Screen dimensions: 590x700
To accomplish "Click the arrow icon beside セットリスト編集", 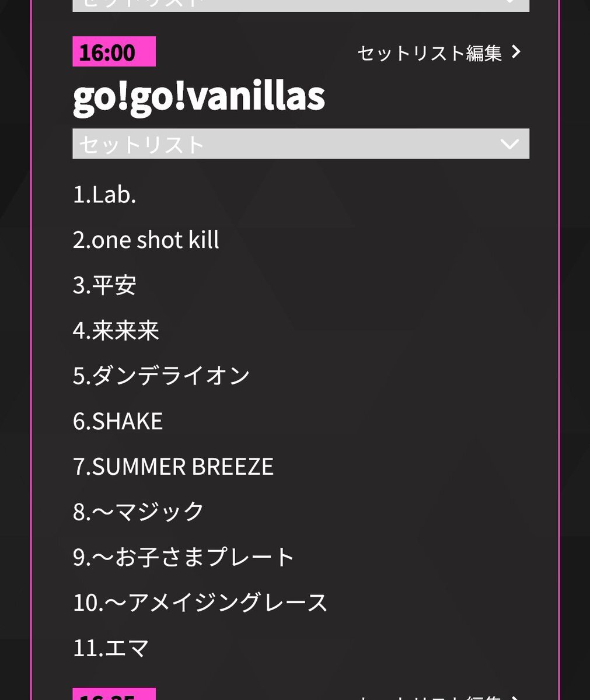I will point(515,52).
